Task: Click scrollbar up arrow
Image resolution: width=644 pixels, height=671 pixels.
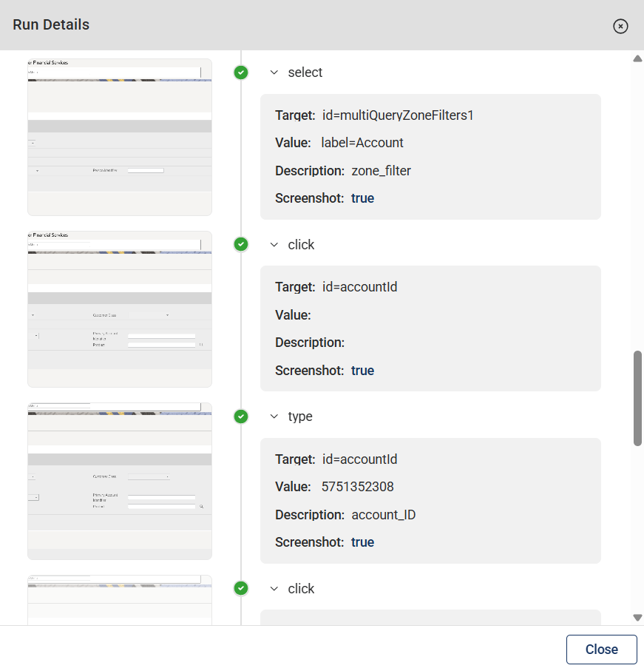Action: 637,58
